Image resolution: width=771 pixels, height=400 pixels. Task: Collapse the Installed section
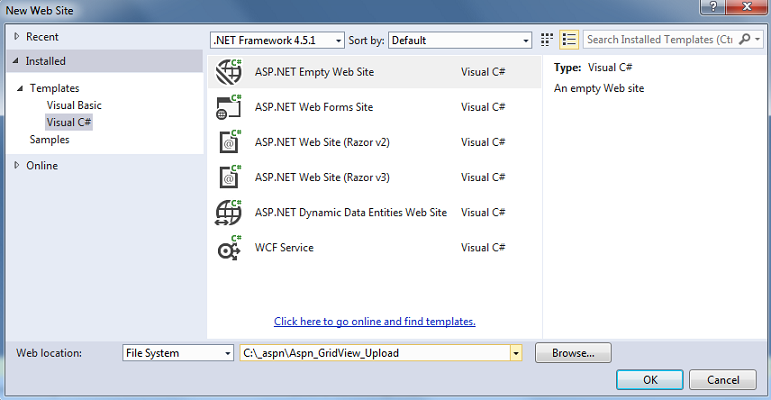16,61
